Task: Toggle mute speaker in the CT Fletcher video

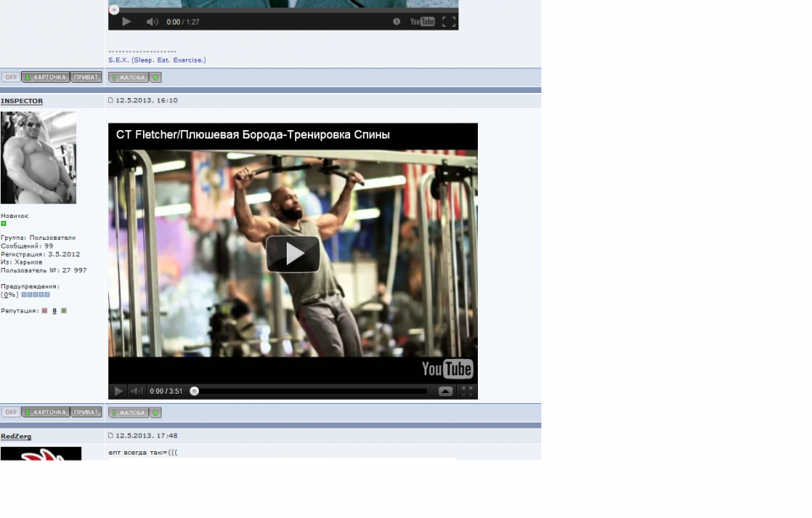Action: (136, 391)
